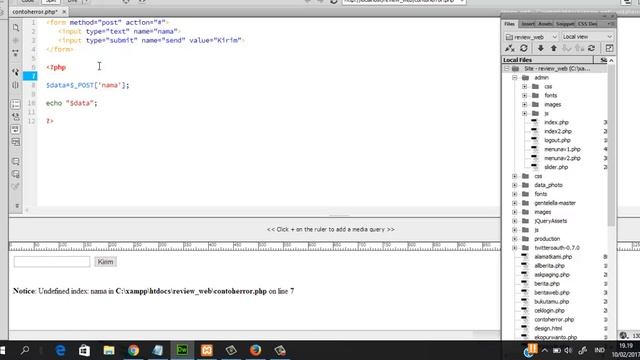Expand the jQueryAssets folder
Screen dimensions: 640x360
pyautogui.click(x=515, y=221)
